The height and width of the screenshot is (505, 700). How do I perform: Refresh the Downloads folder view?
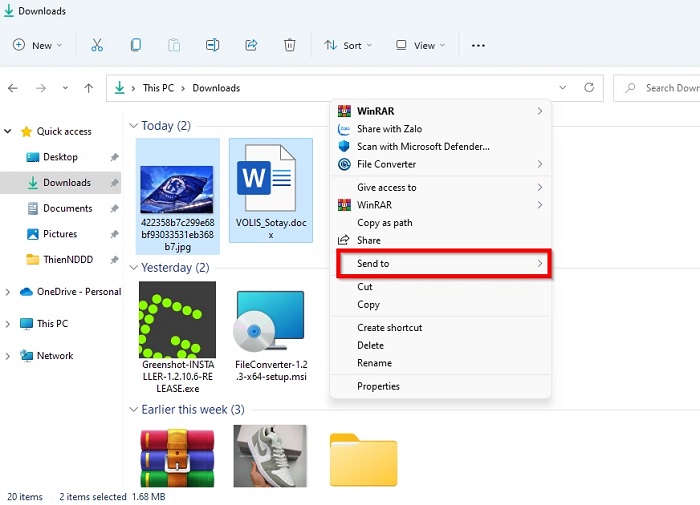click(x=589, y=88)
